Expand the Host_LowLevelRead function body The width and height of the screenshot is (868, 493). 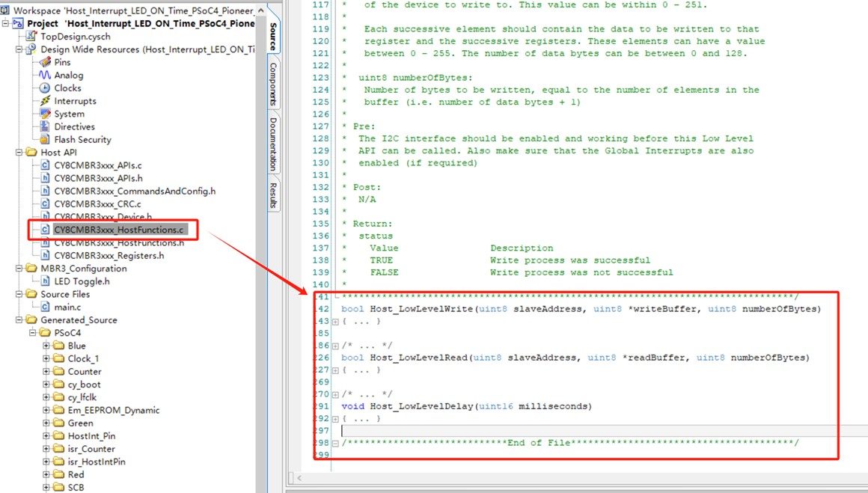[335, 370]
